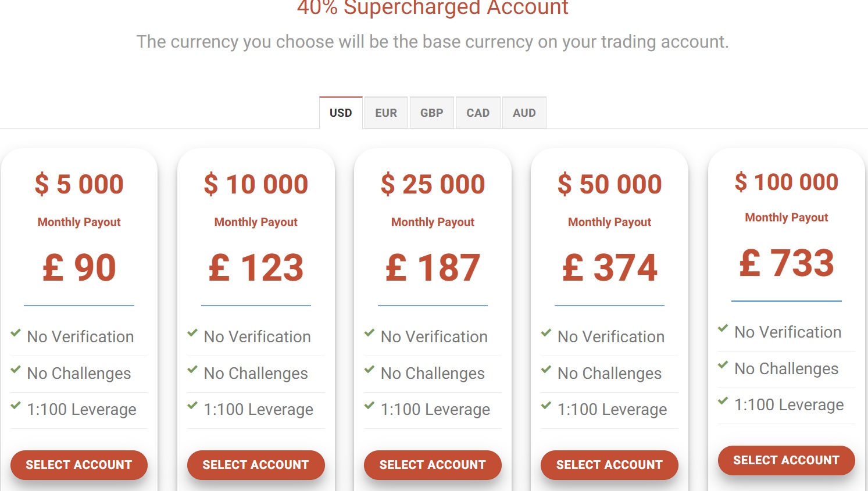The image size is (868, 491).
Task: Select the CAD currency tab
Action: point(478,113)
